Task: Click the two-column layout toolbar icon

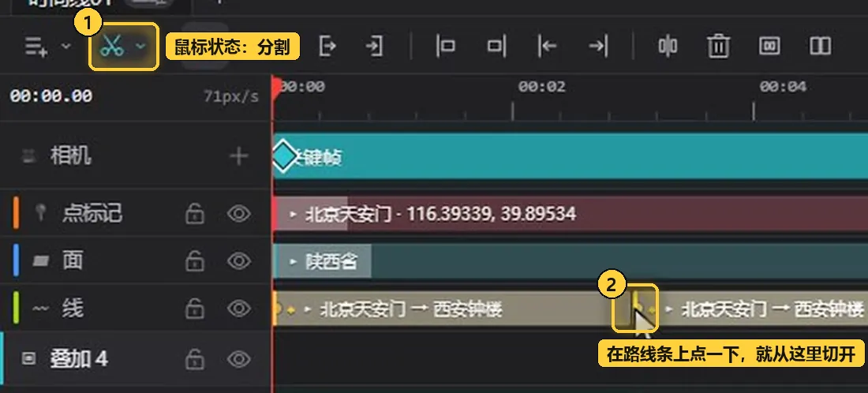Action: (x=820, y=46)
